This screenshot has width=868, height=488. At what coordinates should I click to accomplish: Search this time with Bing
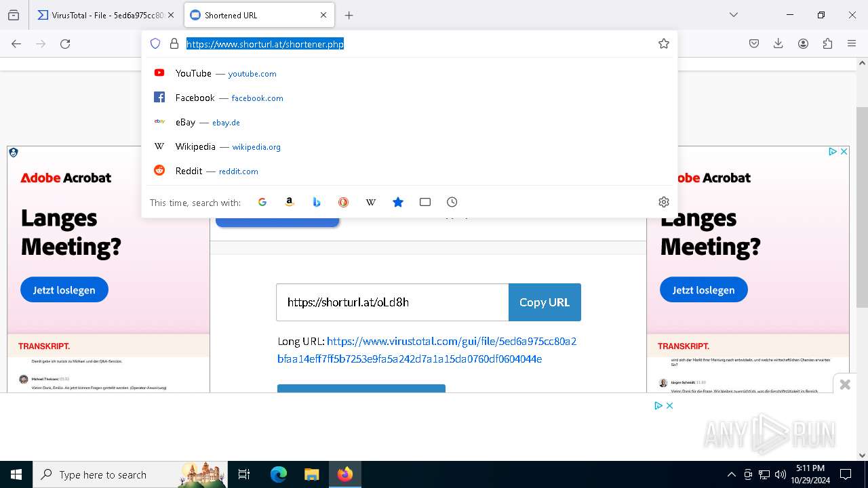(317, 202)
